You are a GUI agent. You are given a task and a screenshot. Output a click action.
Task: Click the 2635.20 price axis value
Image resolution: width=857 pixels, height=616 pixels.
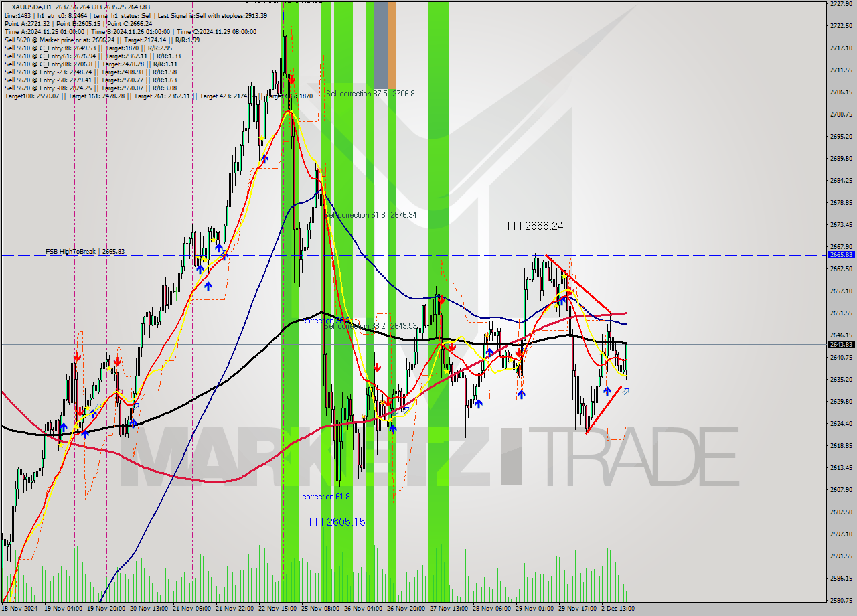pyautogui.click(x=841, y=379)
